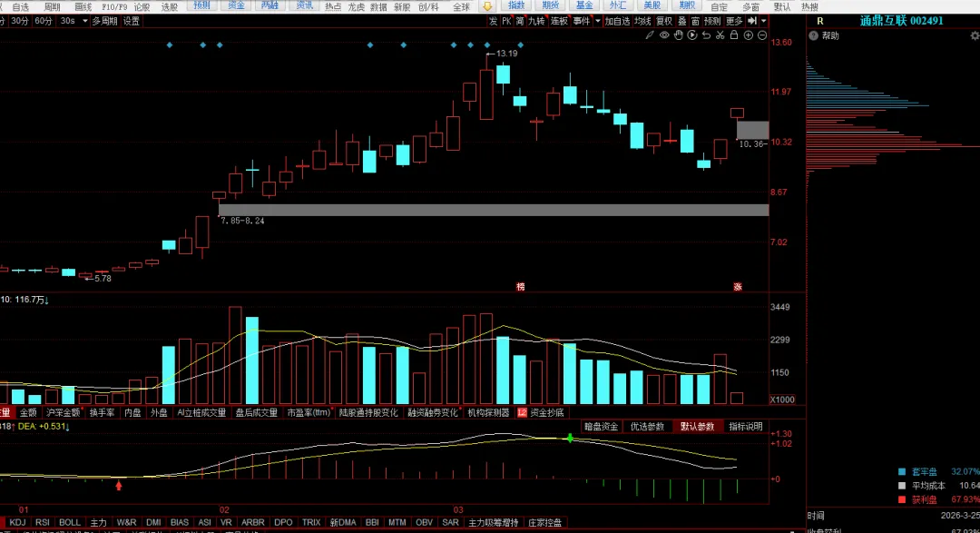Select the 换手率 volume sub-tab
This screenshot has height=533, width=980.
(x=102, y=413)
